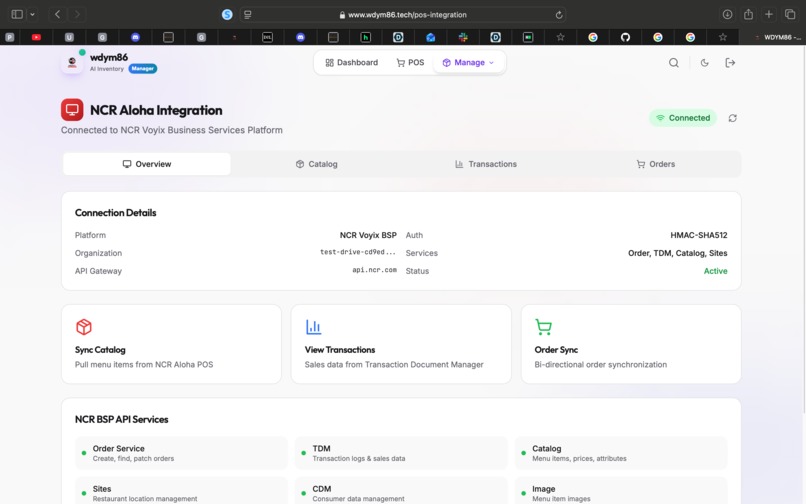Select the TDM service tile

[x=401, y=453]
